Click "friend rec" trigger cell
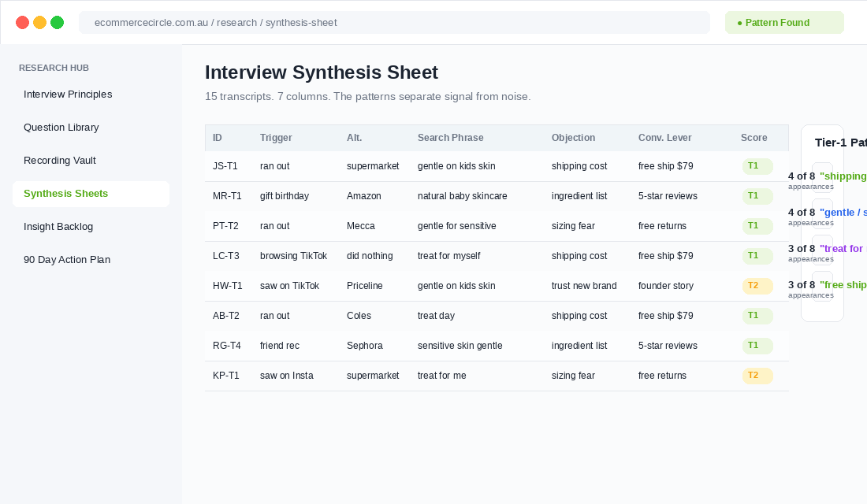The width and height of the screenshot is (867, 504). [x=280, y=346]
